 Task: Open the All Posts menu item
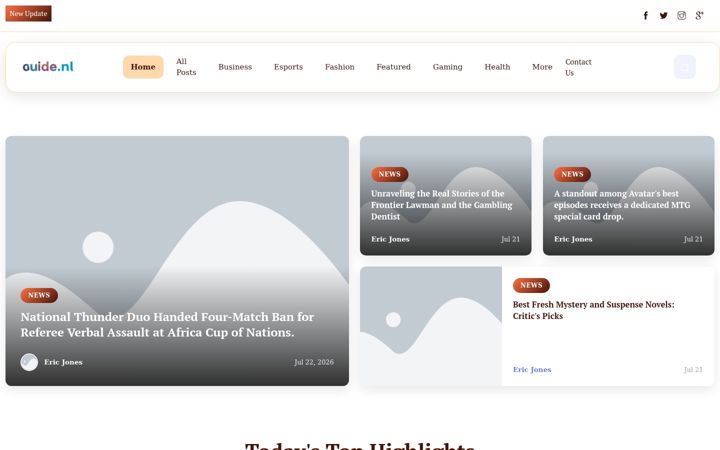click(186, 67)
